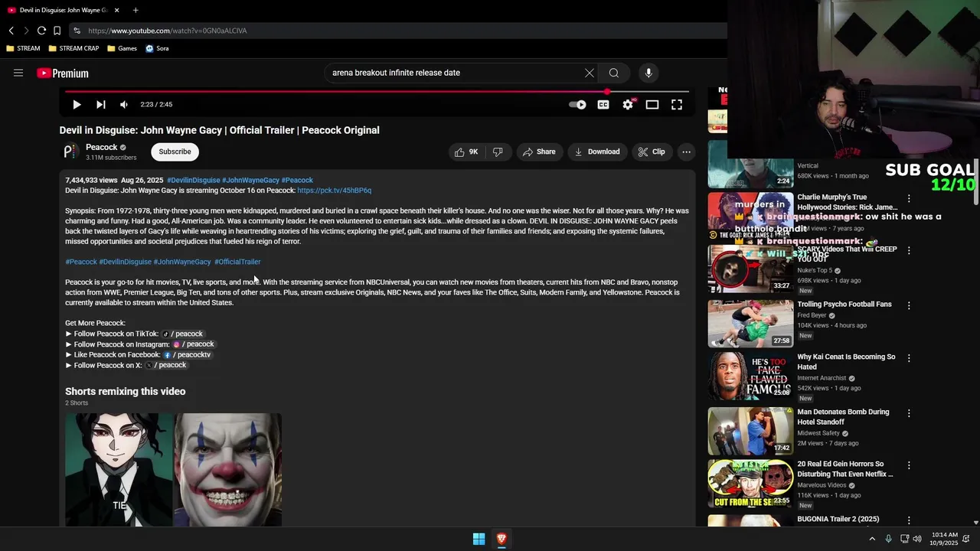980x551 pixels.
Task: Open taskbar clock showing 10:14 AM
Action: pyautogui.click(x=945, y=539)
